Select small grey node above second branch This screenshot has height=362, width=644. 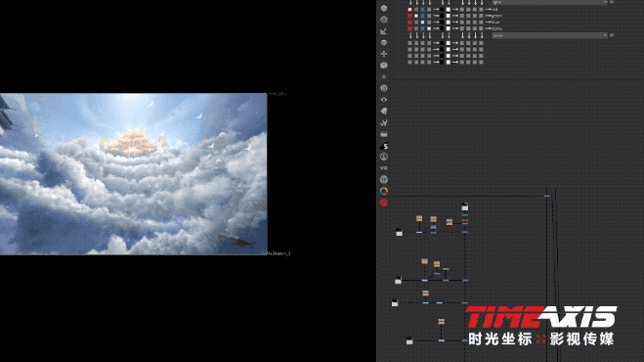(x=446, y=269)
